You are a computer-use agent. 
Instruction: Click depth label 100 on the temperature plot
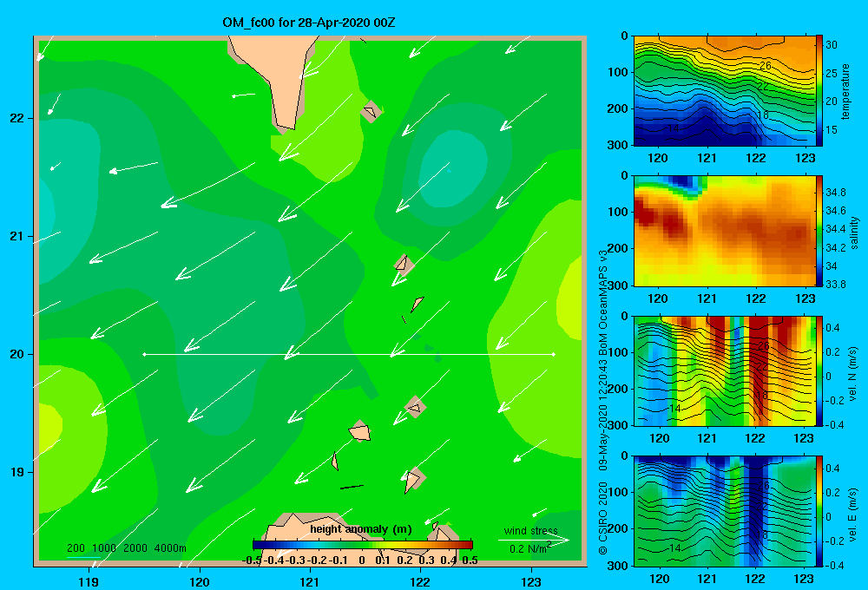pyautogui.click(x=618, y=72)
